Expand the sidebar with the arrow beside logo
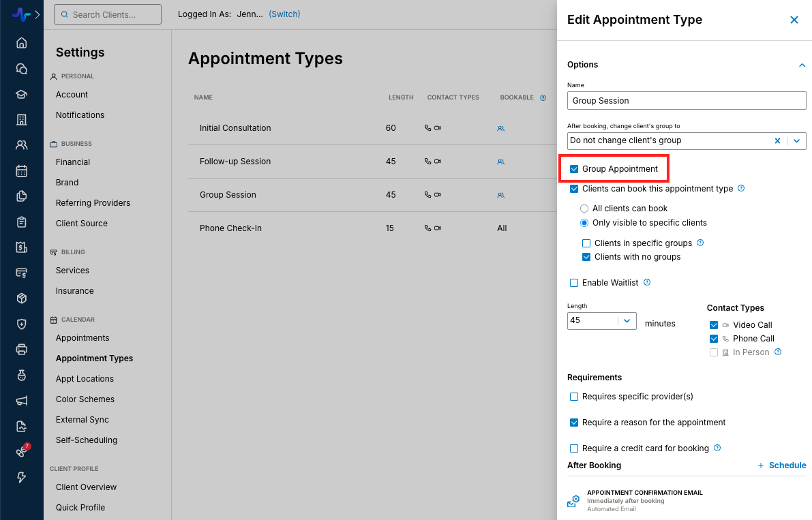The image size is (812, 520). pyautogui.click(x=37, y=14)
